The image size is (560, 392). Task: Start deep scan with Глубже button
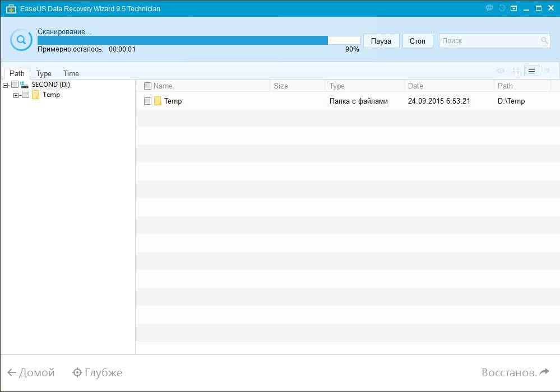(x=97, y=373)
